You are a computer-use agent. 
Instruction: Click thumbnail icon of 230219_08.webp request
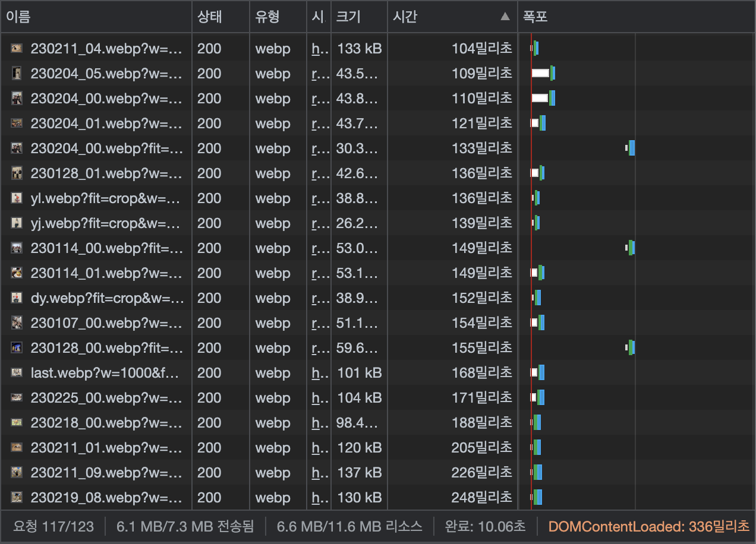point(17,498)
